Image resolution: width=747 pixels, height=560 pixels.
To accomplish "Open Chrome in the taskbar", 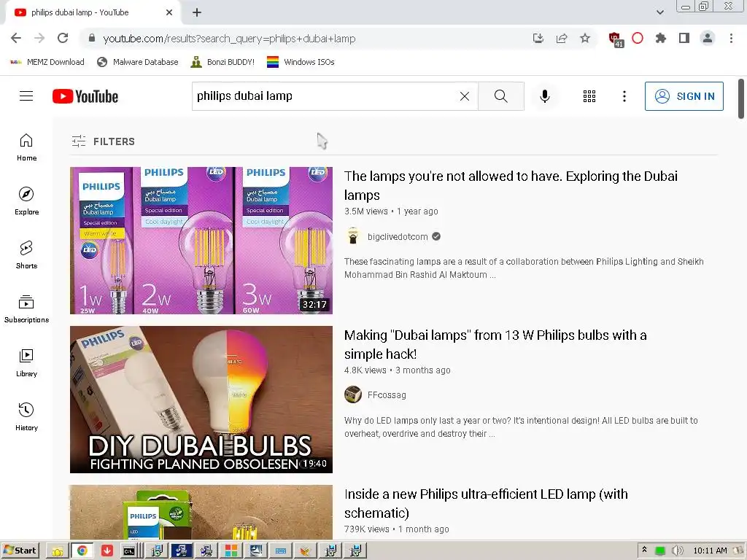I will (x=82, y=551).
